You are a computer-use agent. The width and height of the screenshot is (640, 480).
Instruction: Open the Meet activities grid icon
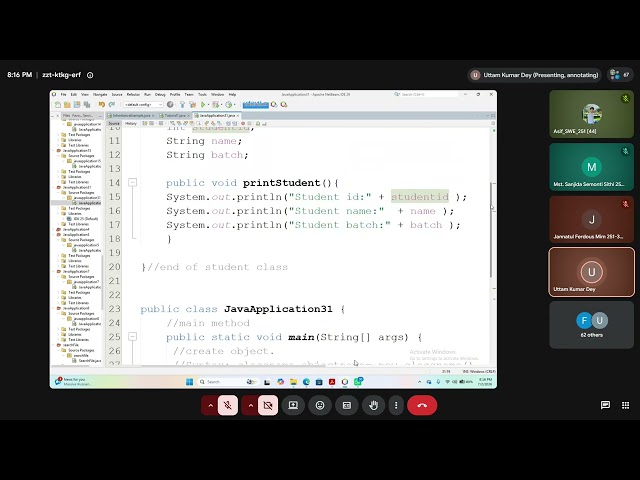click(x=625, y=405)
